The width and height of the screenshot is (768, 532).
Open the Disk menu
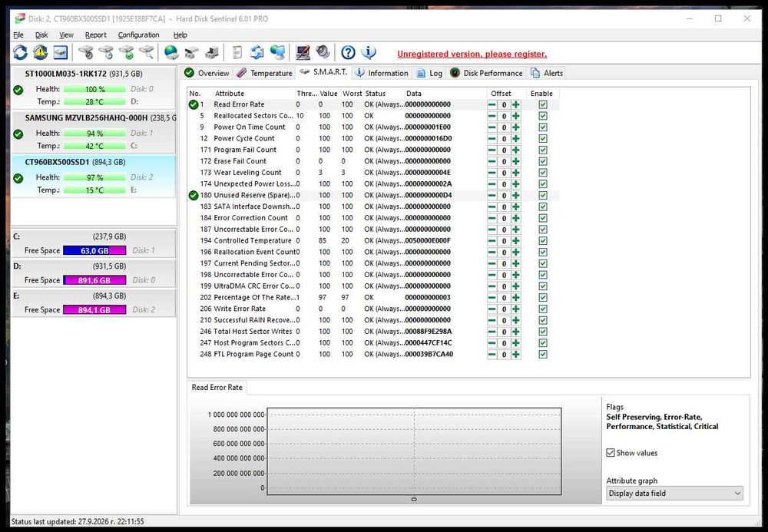[41, 35]
